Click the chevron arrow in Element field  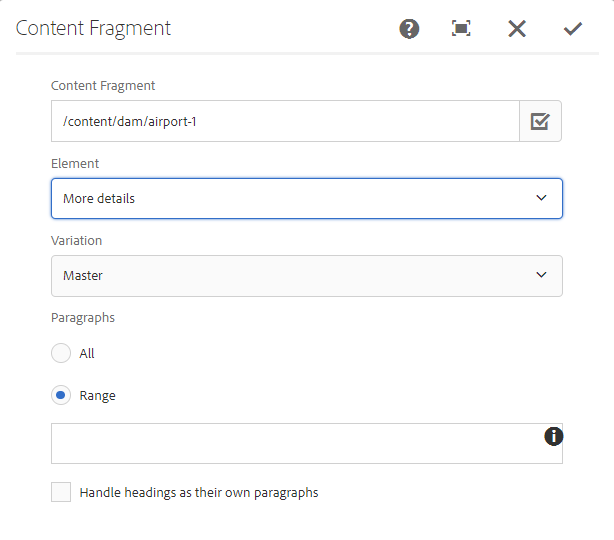(541, 198)
